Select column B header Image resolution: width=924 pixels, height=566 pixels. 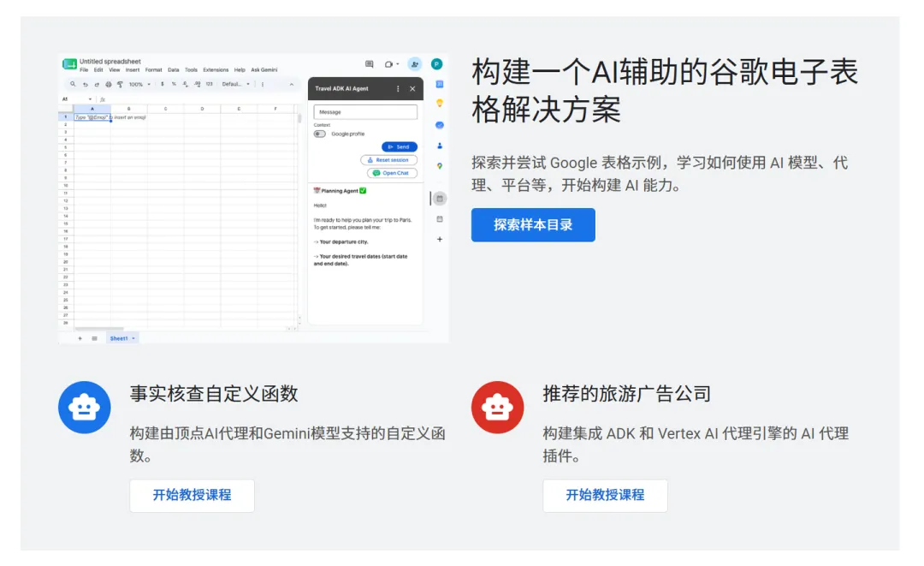[x=129, y=109]
